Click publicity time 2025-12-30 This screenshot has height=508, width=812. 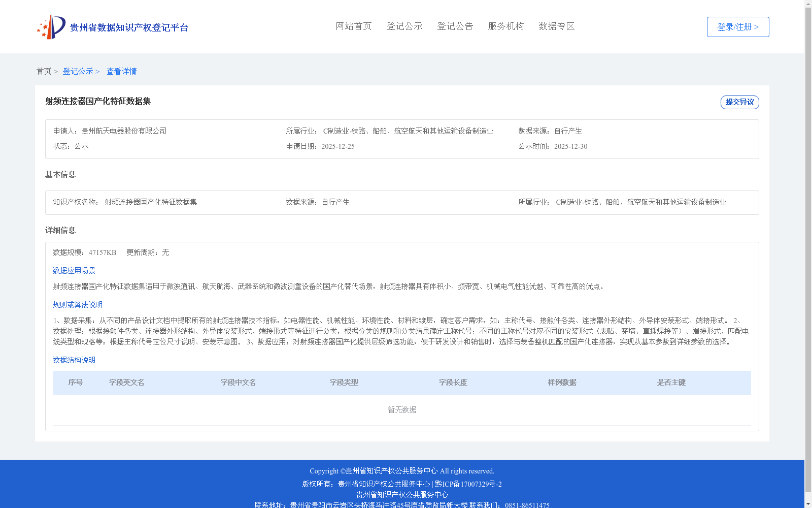570,147
